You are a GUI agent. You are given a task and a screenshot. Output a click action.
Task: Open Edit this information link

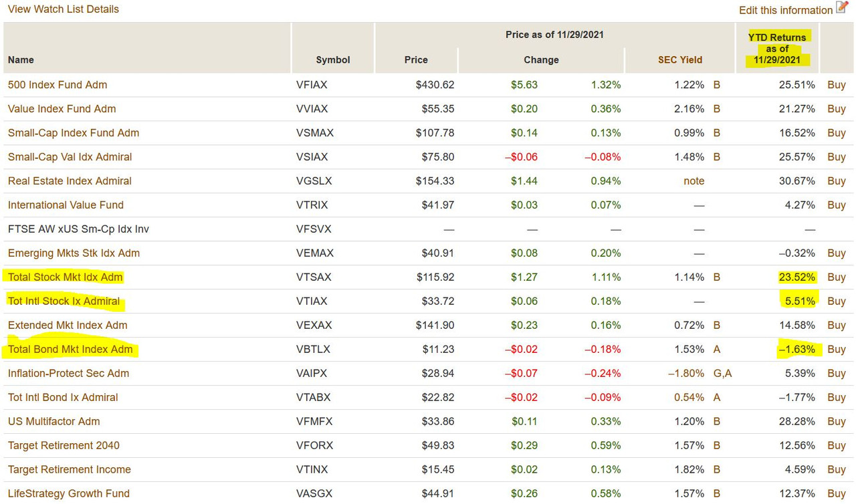pyautogui.click(x=786, y=10)
